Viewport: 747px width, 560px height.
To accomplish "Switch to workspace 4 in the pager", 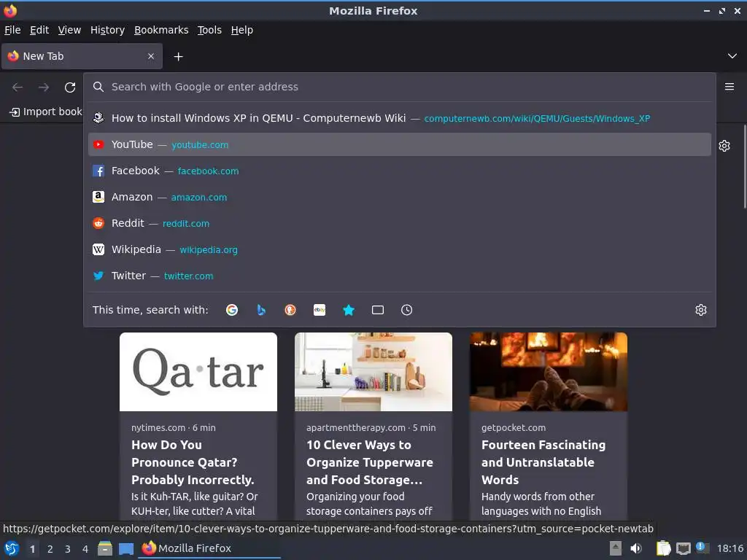I will pyautogui.click(x=85, y=549).
